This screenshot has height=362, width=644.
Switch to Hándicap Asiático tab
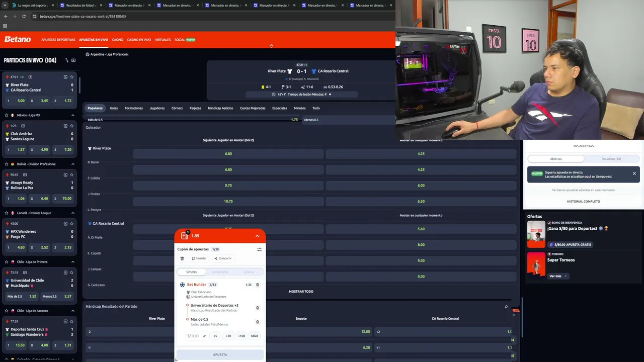[x=220, y=108]
